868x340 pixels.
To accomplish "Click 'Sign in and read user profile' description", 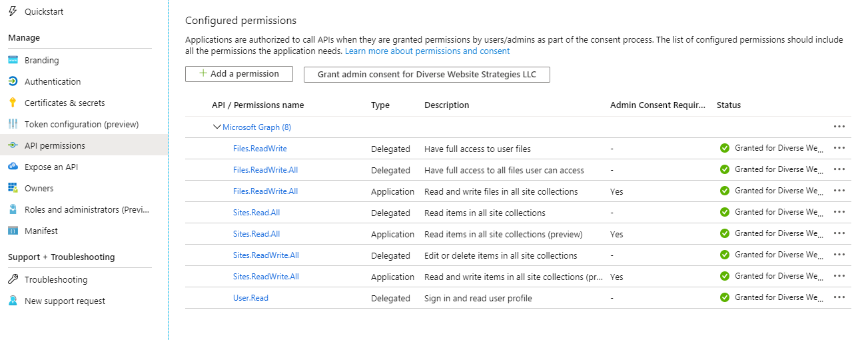I will click(478, 298).
